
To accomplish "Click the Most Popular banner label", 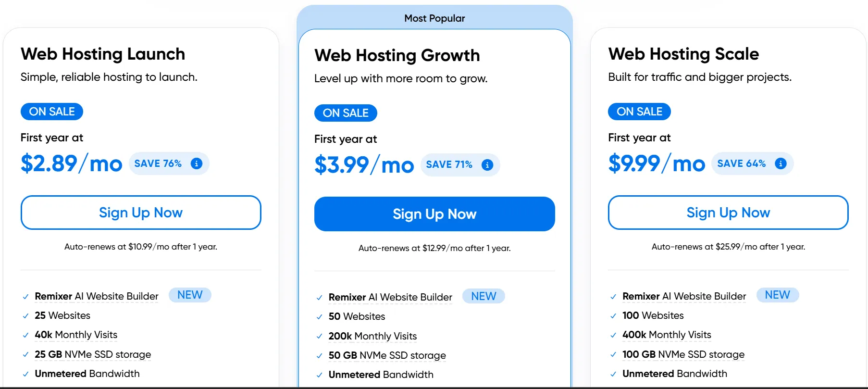I will pyautogui.click(x=434, y=18).
